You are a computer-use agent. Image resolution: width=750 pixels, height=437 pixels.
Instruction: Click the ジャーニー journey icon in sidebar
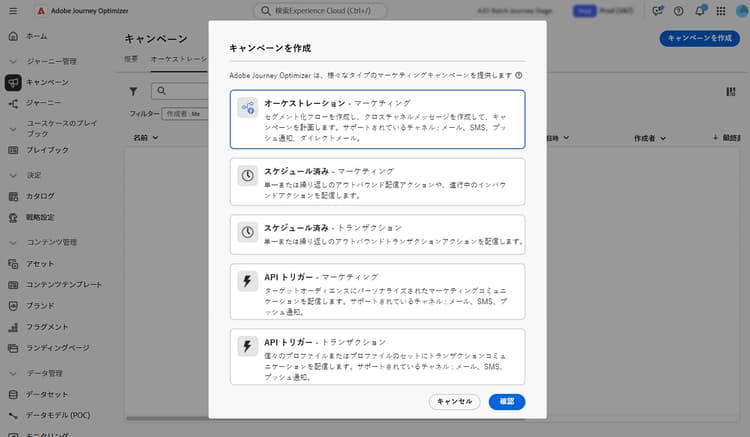coord(13,103)
